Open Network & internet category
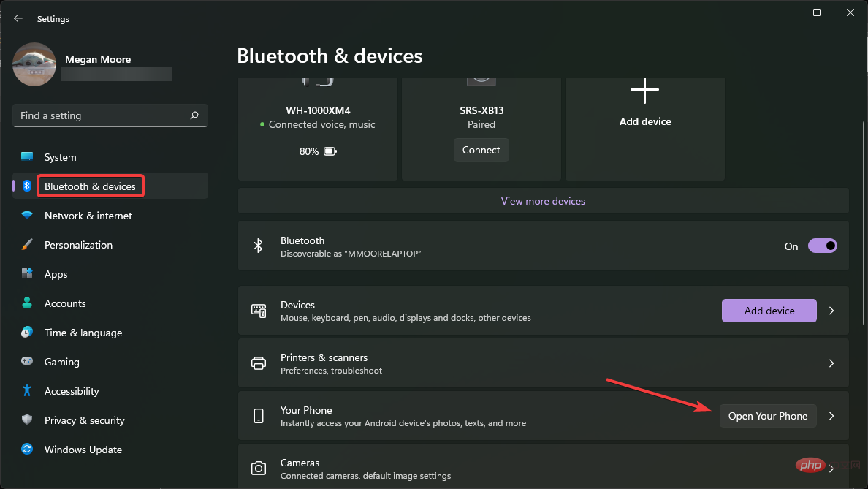The image size is (868, 489). (x=110, y=216)
